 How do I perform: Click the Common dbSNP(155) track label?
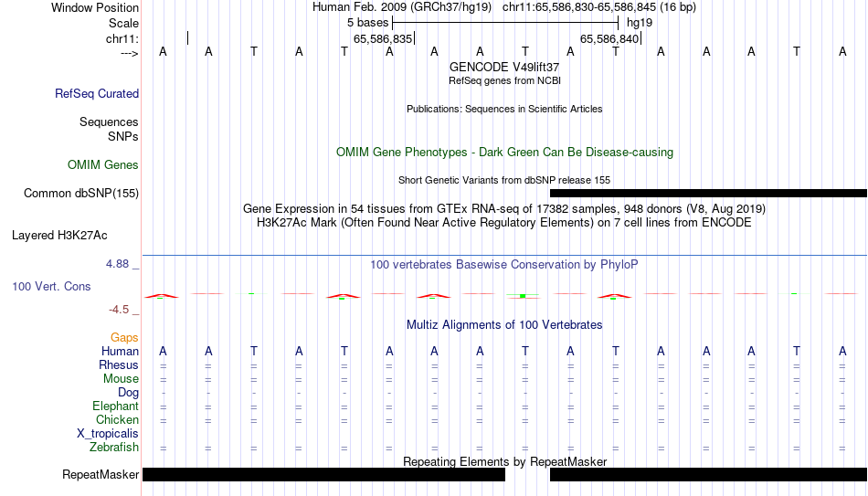click(80, 194)
